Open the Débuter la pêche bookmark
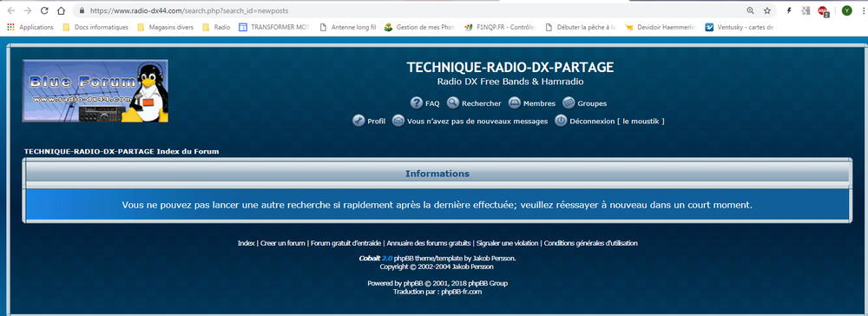The image size is (868, 316). tap(580, 27)
